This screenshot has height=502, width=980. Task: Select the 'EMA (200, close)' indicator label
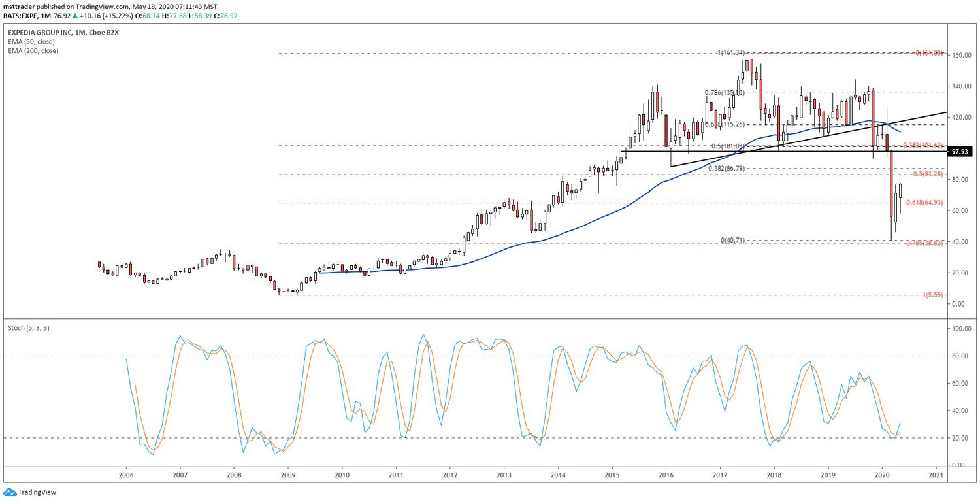click(x=33, y=50)
